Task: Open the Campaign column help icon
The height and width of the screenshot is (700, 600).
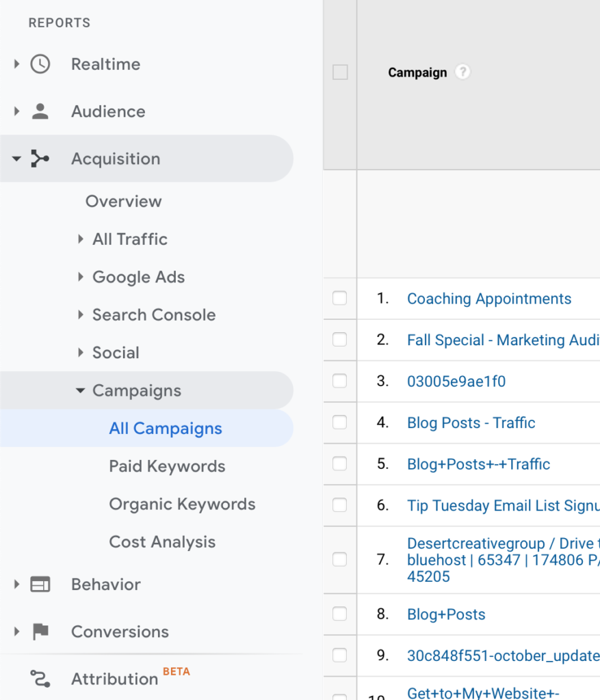Action: 462,72
